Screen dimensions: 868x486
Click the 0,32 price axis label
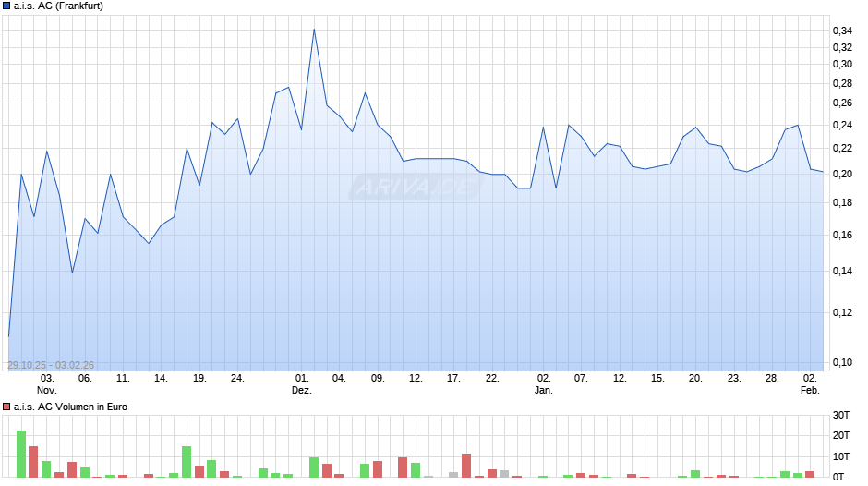pyautogui.click(x=842, y=48)
